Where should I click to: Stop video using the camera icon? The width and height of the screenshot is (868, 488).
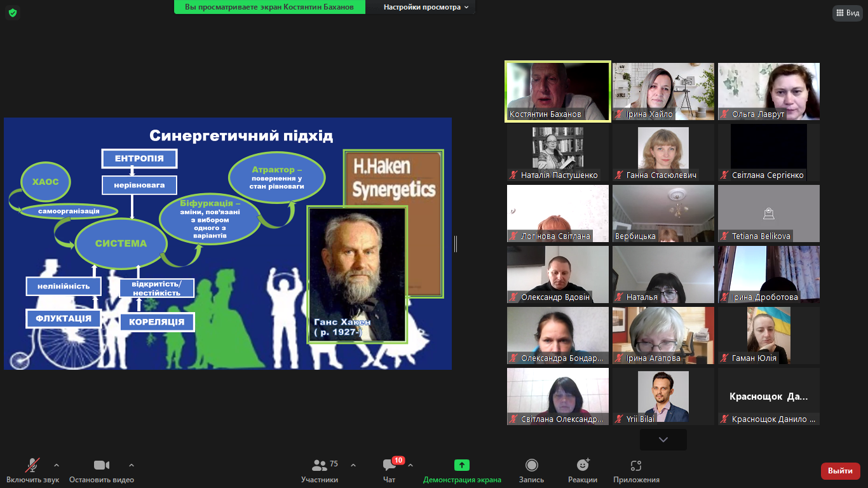pyautogui.click(x=102, y=465)
